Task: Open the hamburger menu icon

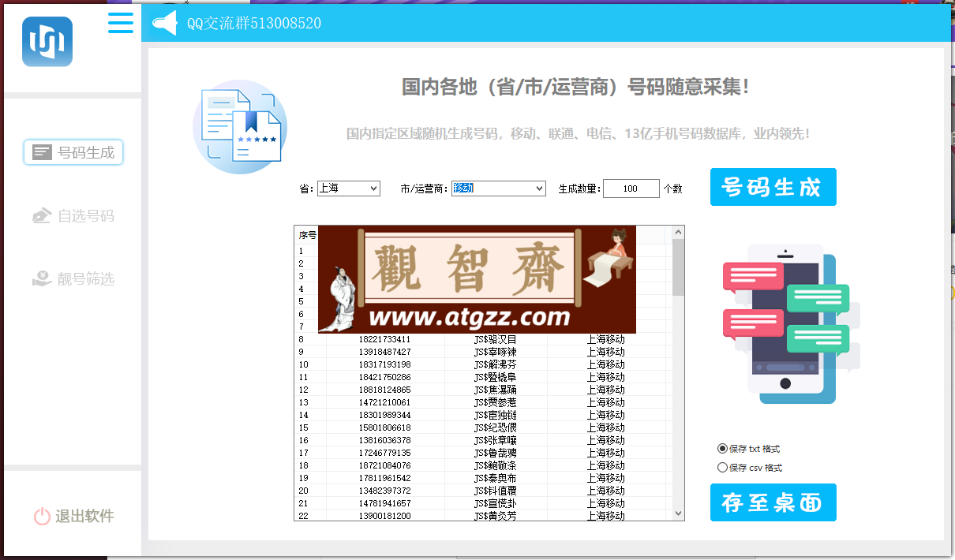Action: click(x=121, y=22)
